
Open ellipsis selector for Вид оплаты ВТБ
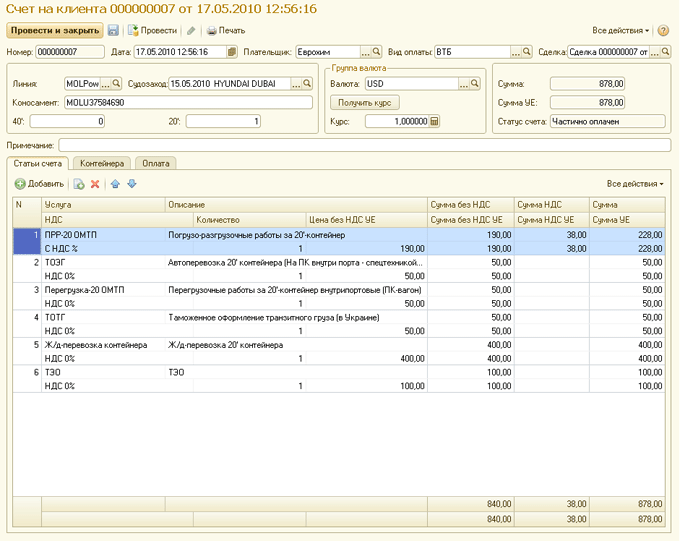pyautogui.click(x=515, y=52)
